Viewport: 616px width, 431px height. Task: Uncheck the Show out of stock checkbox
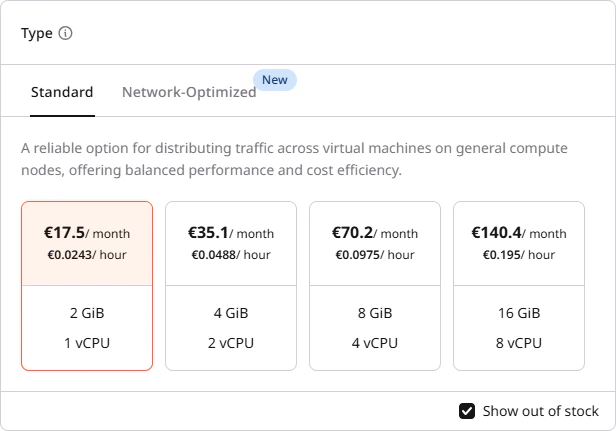click(x=467, y=411)
